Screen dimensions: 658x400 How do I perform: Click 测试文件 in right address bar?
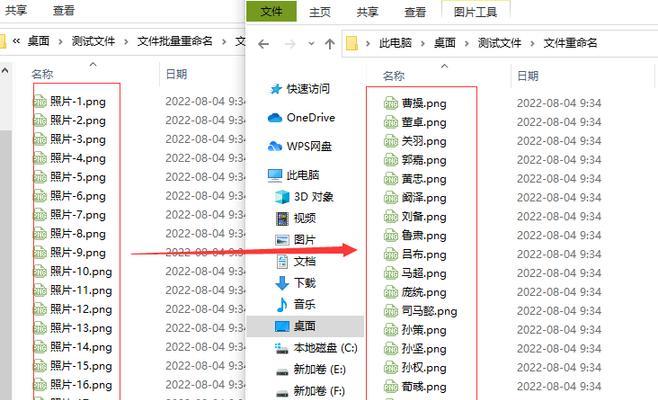pos(499,43)
